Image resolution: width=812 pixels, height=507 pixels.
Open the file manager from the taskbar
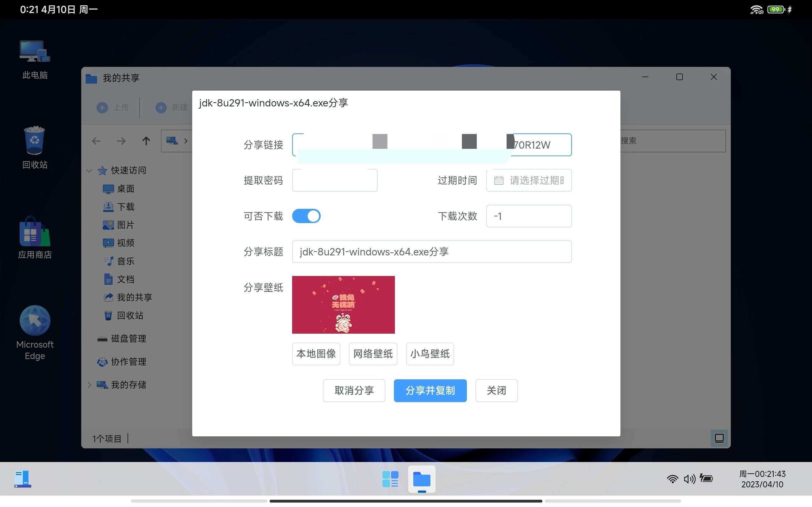coord(422,479)
